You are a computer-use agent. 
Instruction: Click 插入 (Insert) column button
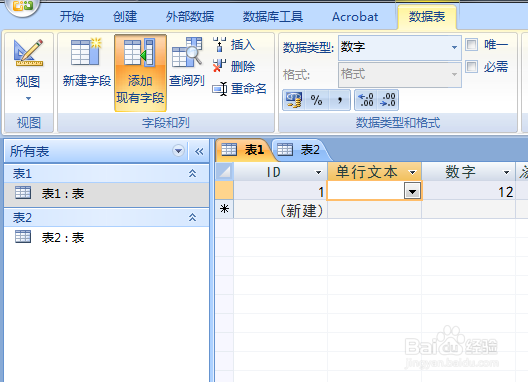tap(235, 45)
